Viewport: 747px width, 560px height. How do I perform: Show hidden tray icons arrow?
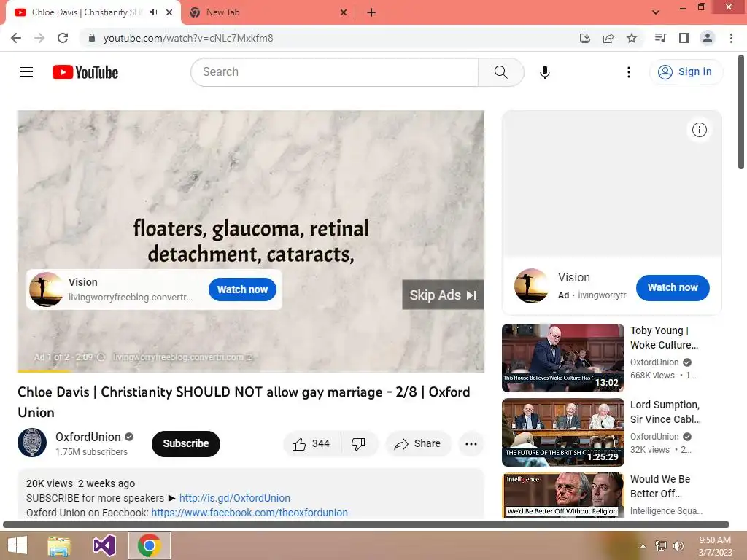pos(643,545)
